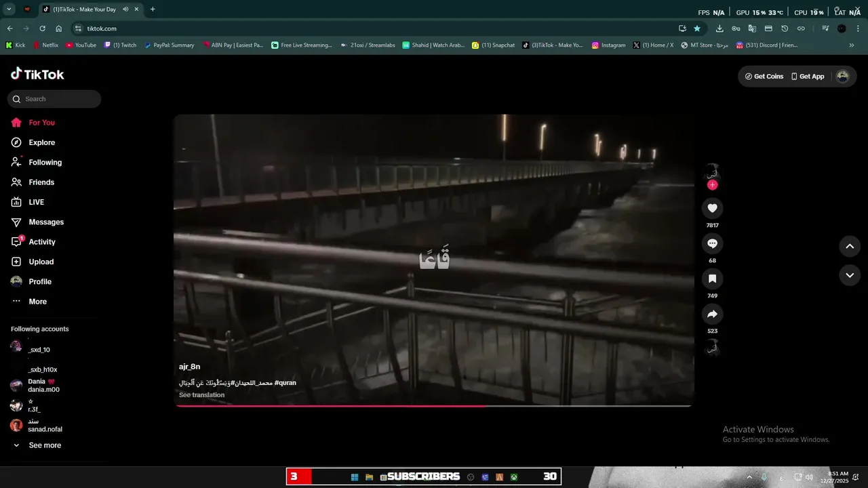The image size is (868, 488).
Task: Open a new browser tab
Action: click(153, 9)
